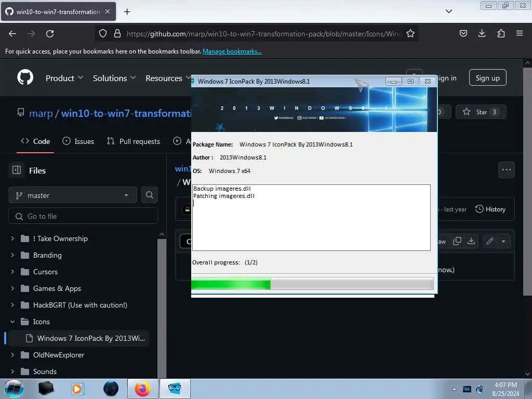Click the browser address bar URL
532x399 pixels.
[x=264, y=34]
